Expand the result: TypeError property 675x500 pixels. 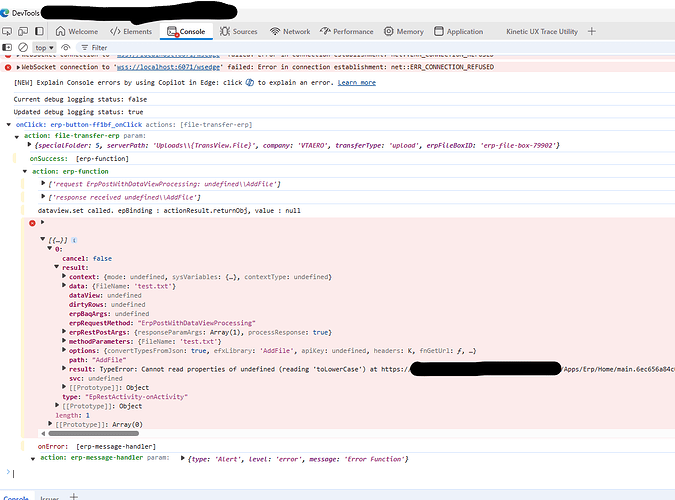coord(64,368)
